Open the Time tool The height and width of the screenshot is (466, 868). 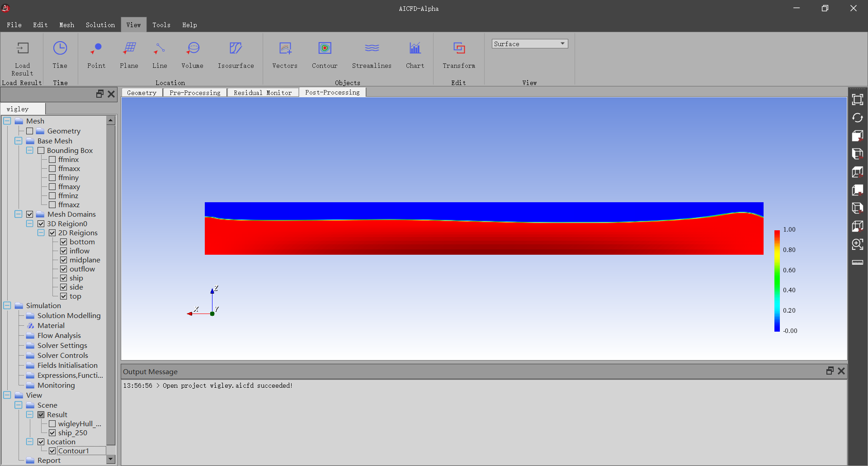coord(60,48)
